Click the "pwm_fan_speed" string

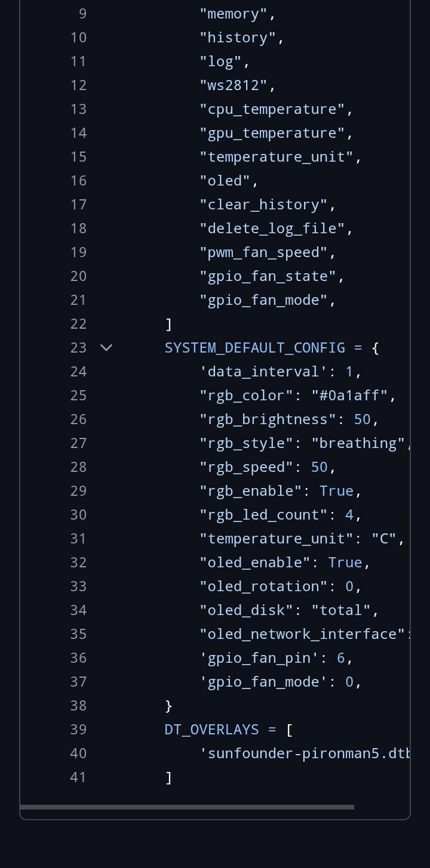pos(263,252)
